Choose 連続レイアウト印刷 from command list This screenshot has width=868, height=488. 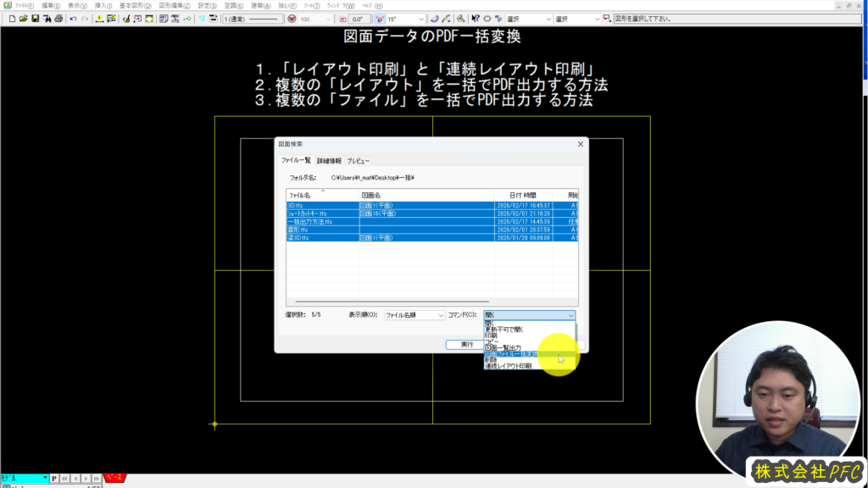coord(509,366)
